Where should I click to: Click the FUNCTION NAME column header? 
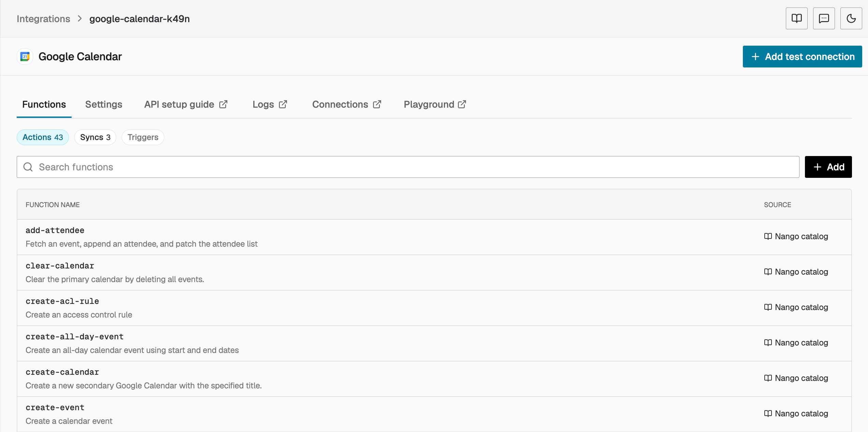coord(53,205)
